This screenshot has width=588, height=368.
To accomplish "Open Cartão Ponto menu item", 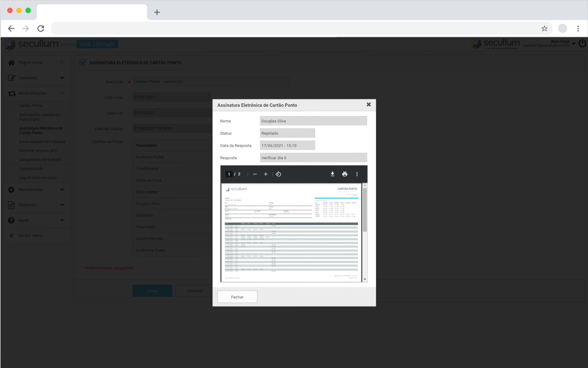I will [x=31, y=105].
